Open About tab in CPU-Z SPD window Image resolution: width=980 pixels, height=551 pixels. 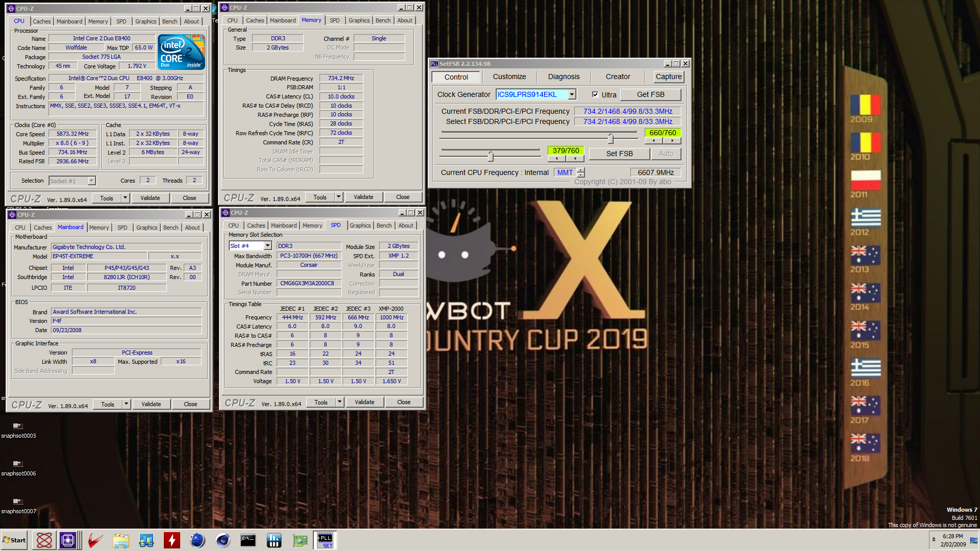pyautogui.click(x=406, y=226)
